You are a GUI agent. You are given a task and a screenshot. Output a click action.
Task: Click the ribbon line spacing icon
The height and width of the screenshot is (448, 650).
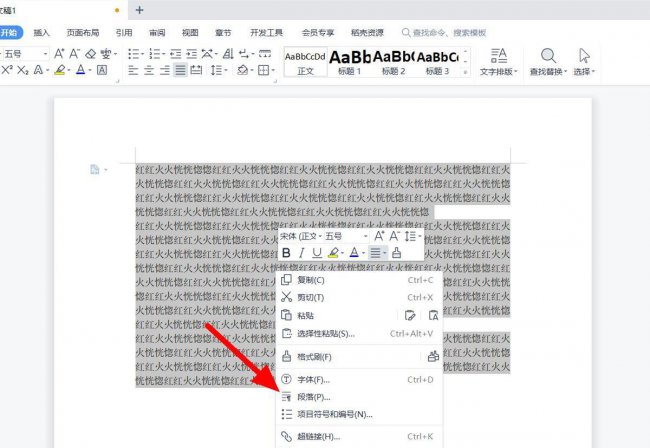tap(216, 70)
